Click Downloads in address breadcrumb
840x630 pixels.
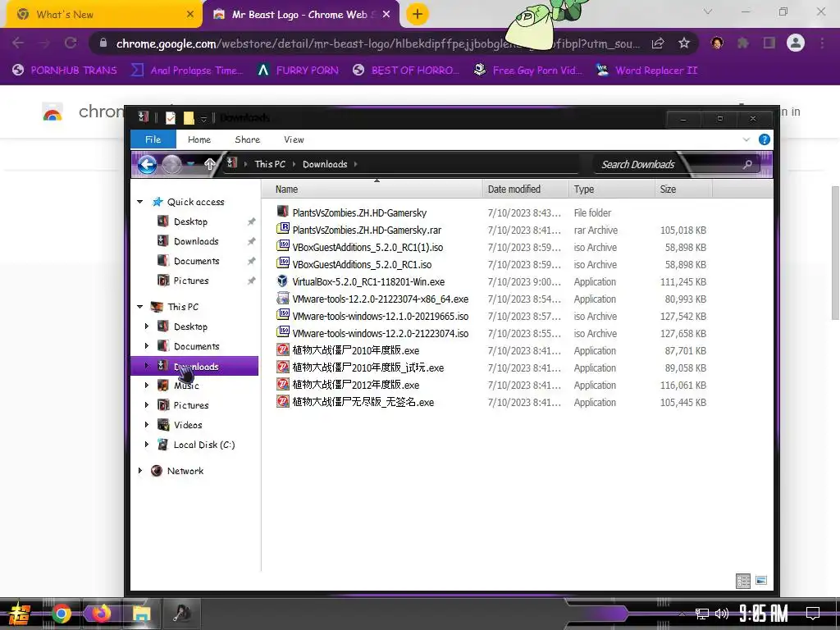pyautogui.click(x=325, y=164)
